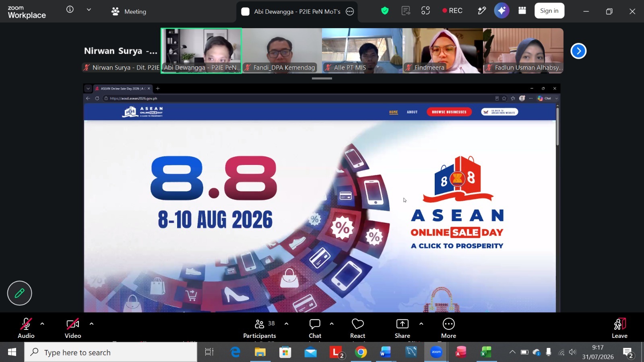Image resolution: width=644 pixels, height=362 pixels.
Task: Open new tab plus in shared browser
Action: point(158,88)
